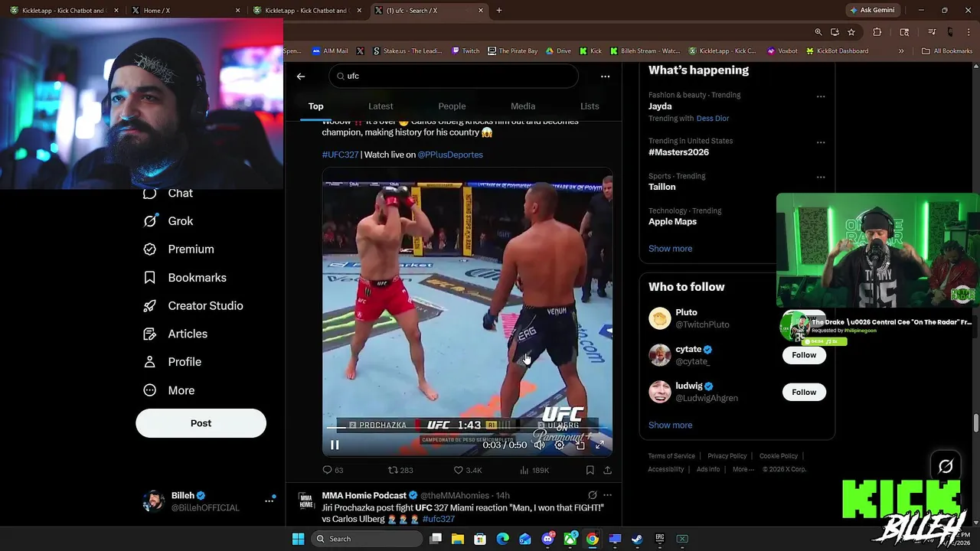
Task: Seek on the video progress bar
Action: click(x=467, y=429)
